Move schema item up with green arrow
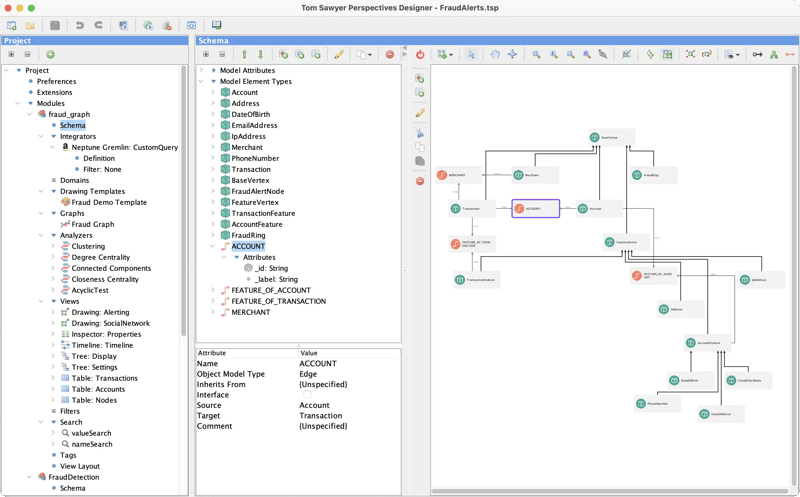Image resolution: width=800 pixels, height=497 pixels. pos(244,54)
